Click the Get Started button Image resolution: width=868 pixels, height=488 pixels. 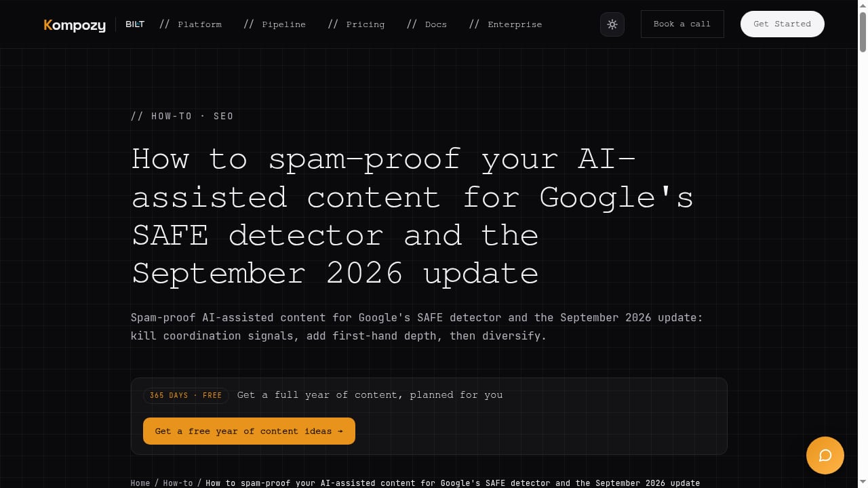click(783, 24)
